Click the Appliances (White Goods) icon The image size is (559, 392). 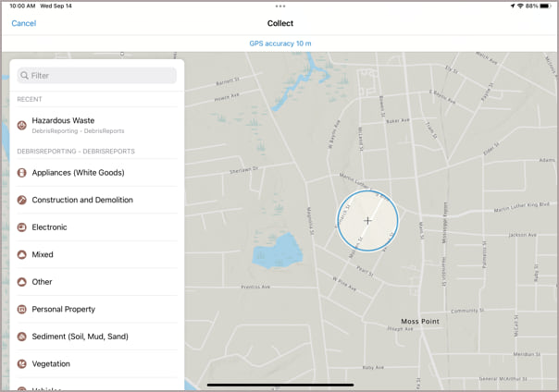(21, 173)
